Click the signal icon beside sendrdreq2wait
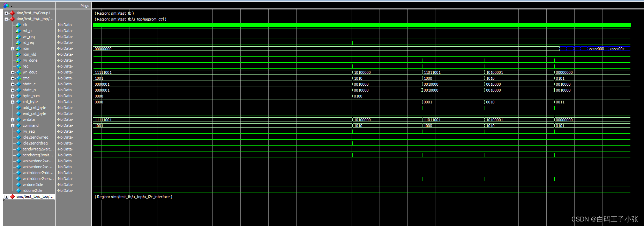The image size is (644, 226). pyautogui.click(x=19, y=155)
